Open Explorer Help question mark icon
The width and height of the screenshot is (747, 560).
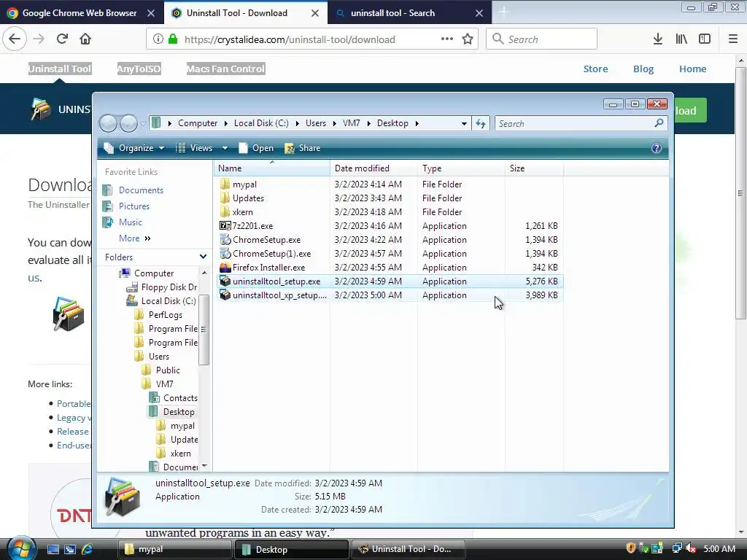[x=657, y=148]
